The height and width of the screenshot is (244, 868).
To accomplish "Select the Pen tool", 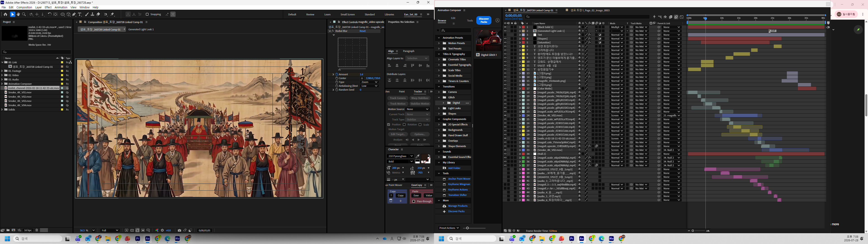I will 74,14.
